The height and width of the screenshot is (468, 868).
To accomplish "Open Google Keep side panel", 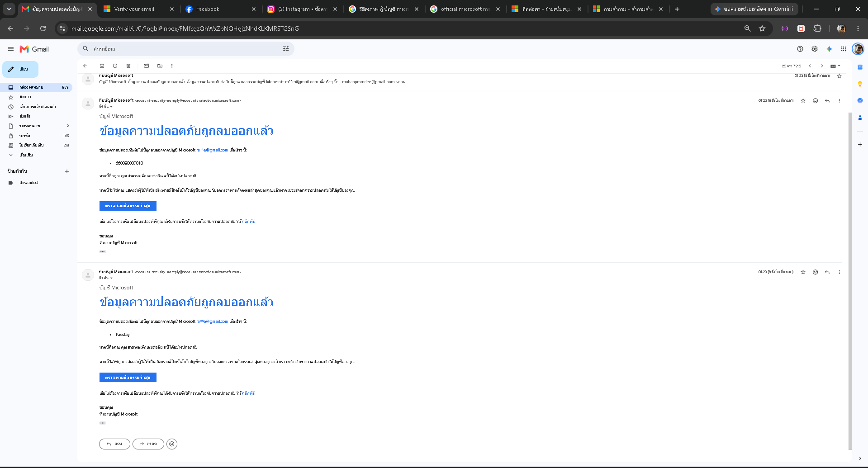I will pos(860,84).
